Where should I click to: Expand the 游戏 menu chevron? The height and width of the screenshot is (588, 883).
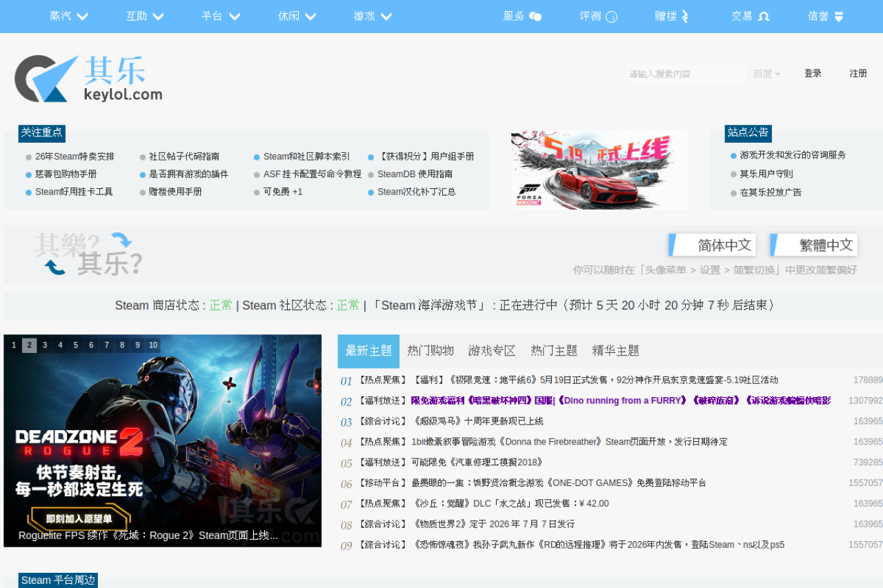coord(386,17)
